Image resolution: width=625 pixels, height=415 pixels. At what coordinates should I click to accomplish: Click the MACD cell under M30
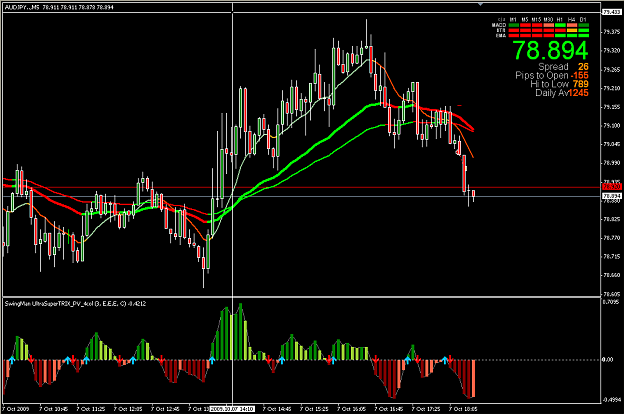tap(548, 25)
